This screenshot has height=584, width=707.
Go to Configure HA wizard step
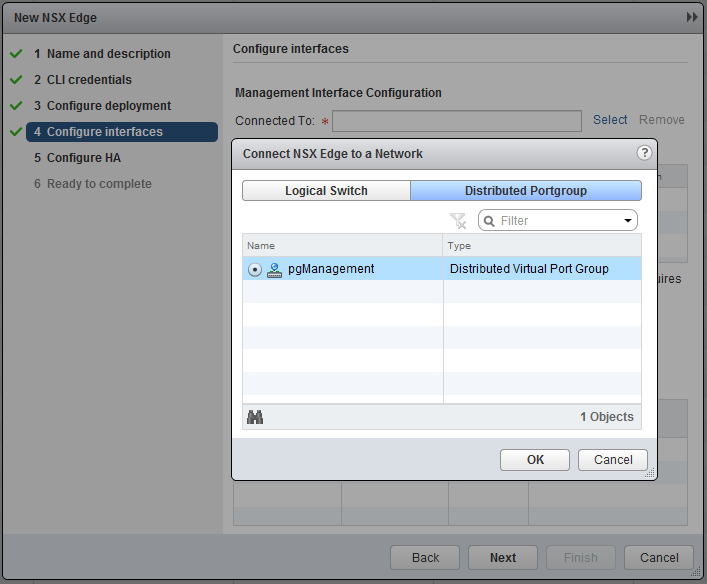pyautogui.click(x=84, y=158)
